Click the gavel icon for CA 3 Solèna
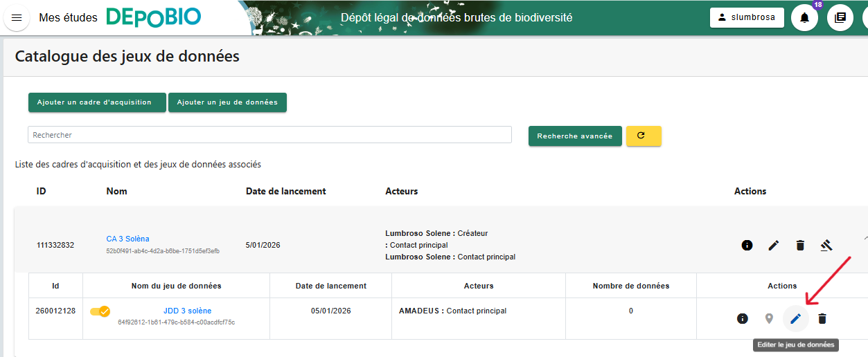This screenshot has width=868, height=357. pos(826,245)
